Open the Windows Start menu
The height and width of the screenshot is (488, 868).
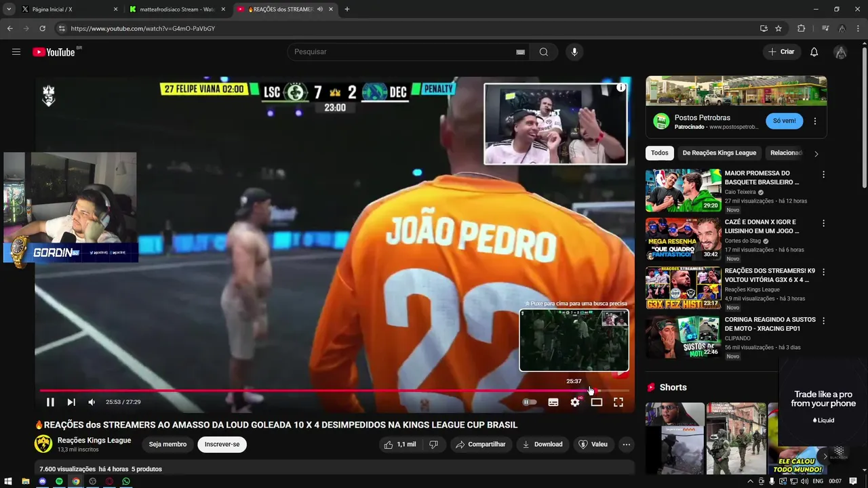(x=8, y=481)
